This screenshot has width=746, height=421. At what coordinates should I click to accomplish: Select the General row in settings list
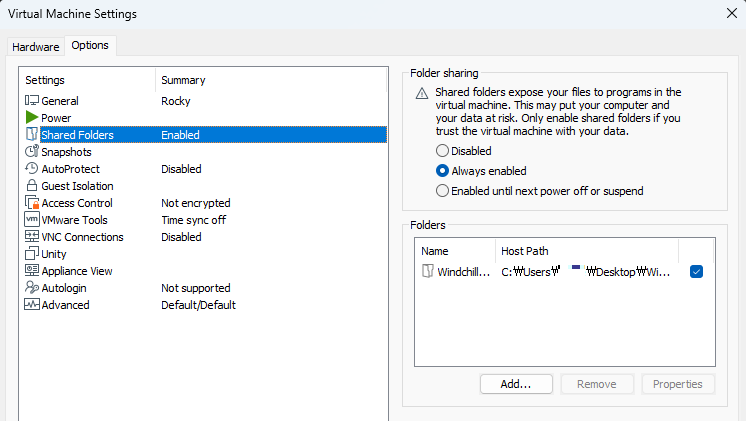[206, 101]
